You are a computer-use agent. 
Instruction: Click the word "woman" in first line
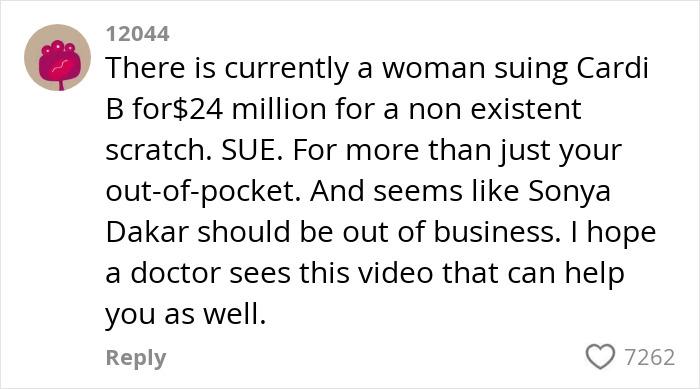[x=433, y=69]
